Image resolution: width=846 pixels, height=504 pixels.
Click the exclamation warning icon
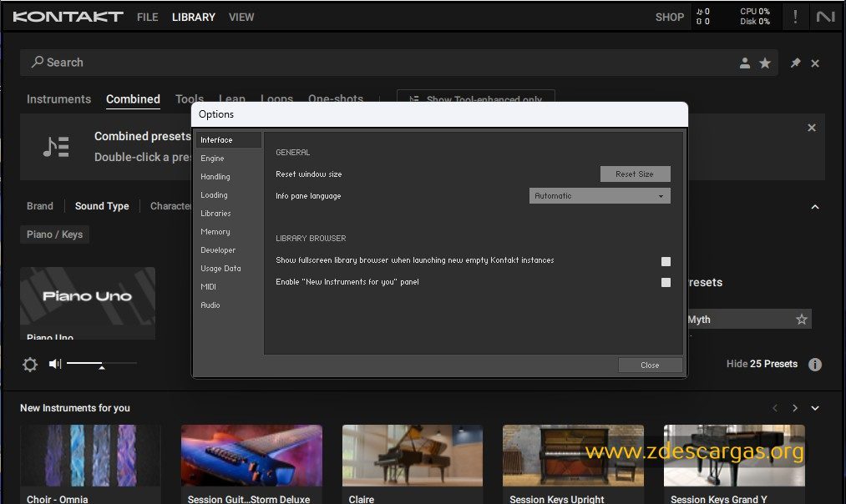pos(795,17)
